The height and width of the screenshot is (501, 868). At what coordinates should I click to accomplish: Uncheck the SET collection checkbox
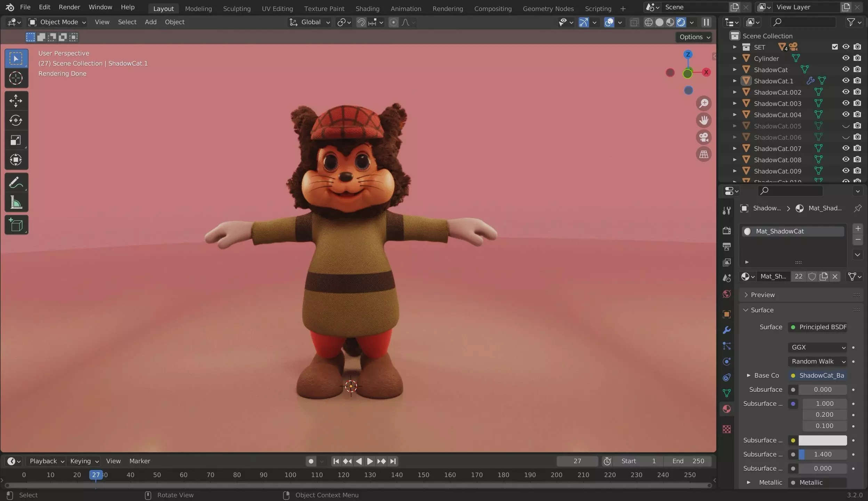click(x=835, y=47)
